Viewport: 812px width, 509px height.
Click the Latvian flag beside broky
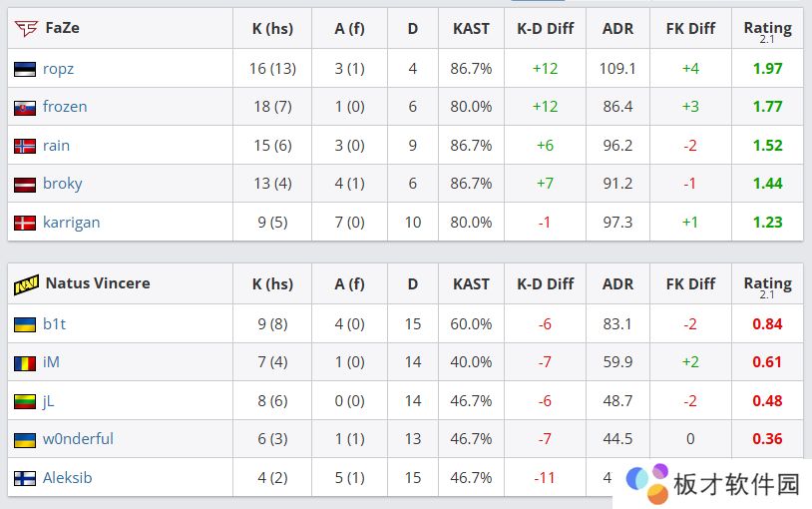coord(25,184)
